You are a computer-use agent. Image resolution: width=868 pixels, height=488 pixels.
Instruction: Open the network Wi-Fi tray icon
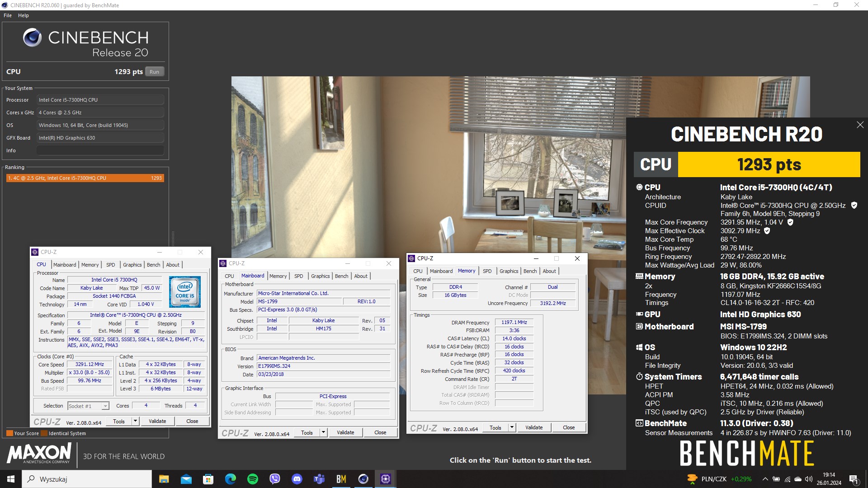[x=787, y=479]
